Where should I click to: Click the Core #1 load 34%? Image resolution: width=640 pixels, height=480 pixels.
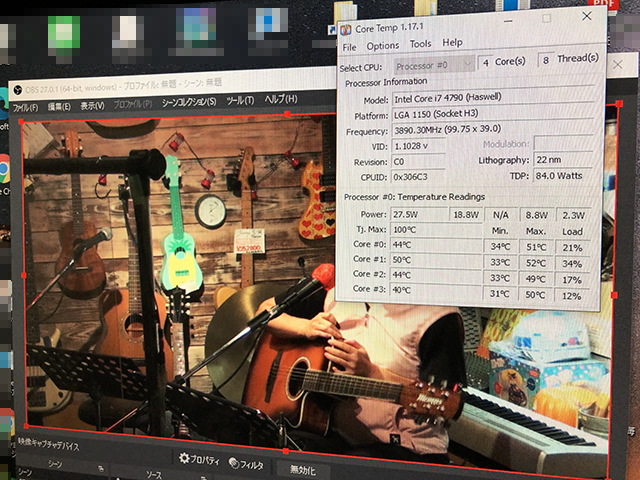click(572, 264)
